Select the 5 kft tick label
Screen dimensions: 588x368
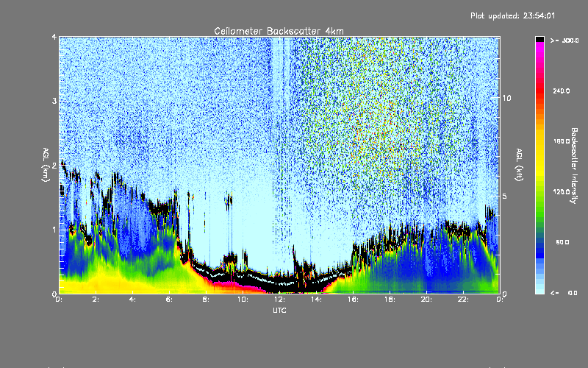click(x=504, y=197)
